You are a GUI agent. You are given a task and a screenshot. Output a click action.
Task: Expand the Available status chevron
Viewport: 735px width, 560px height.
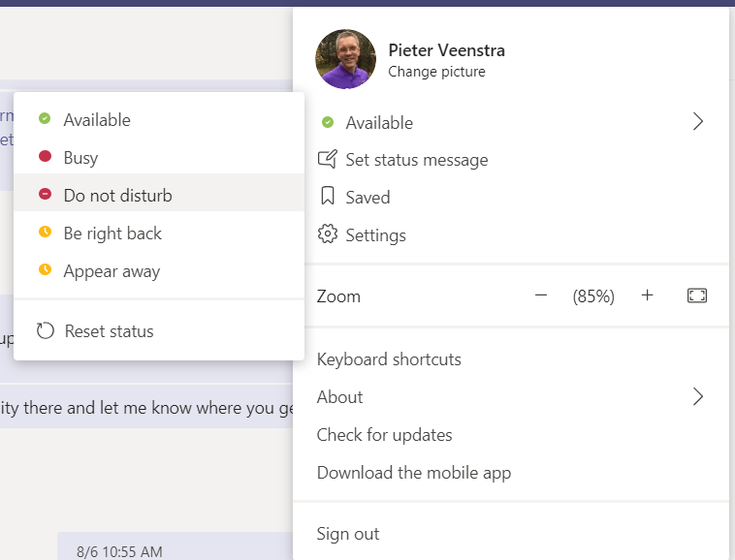(x=697, y=121)
